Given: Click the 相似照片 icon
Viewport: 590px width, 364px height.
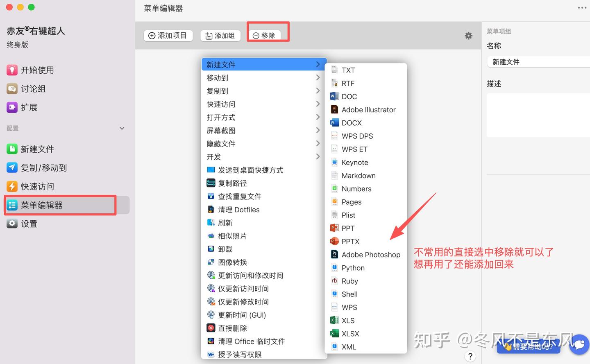Looking at the screenshot, I should (x=211, y=236).
